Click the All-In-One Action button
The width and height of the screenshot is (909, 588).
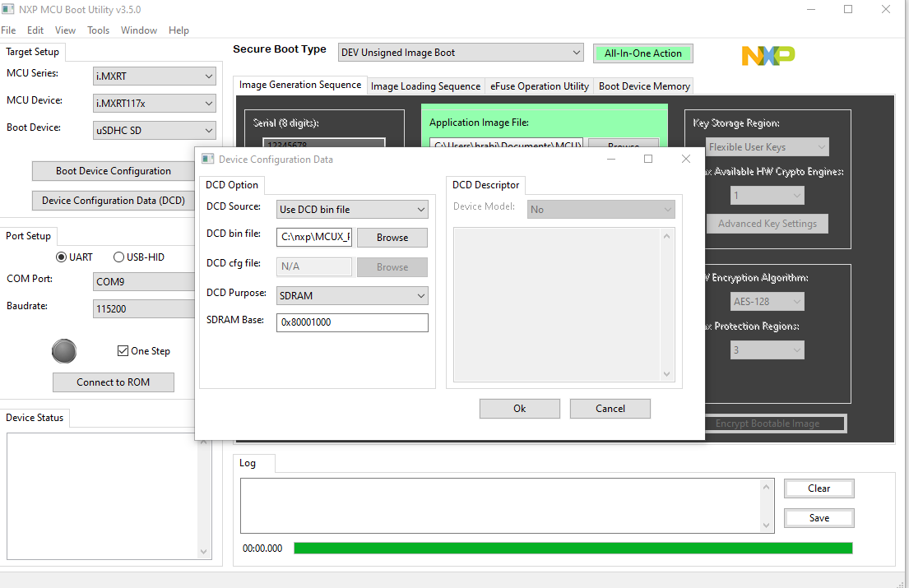point(642,53)
